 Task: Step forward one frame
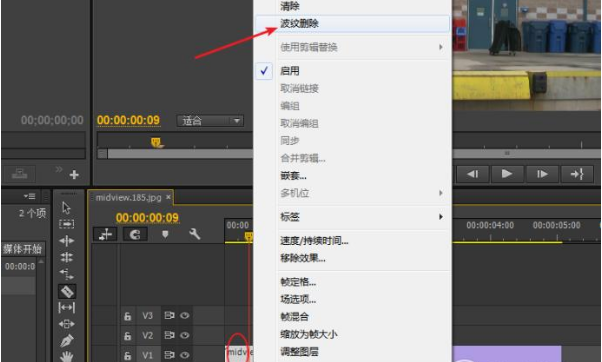(542, 174)
